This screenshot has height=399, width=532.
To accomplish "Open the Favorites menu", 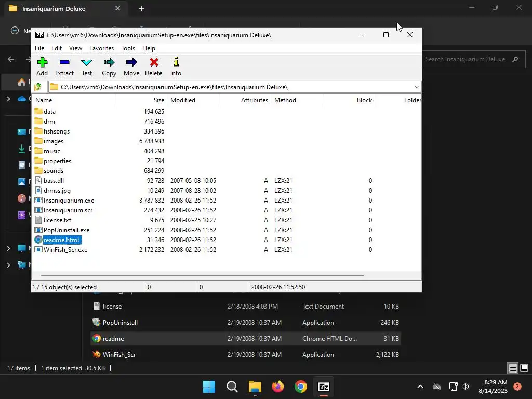I will tap(101, 48).
